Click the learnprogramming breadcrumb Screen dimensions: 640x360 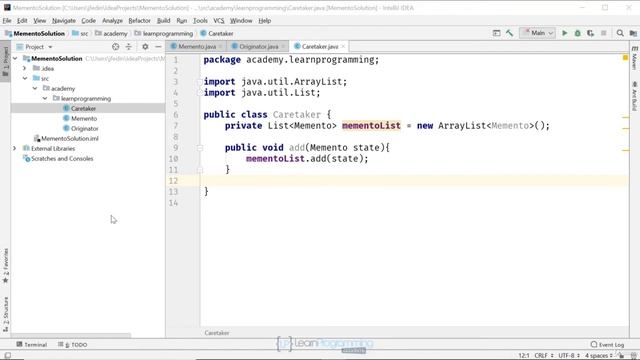tap(163, 33)
